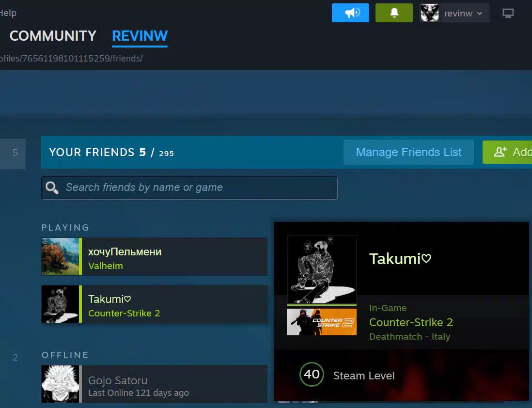Click the PLAYING section header
Viewport: 532px width, 408px height.
65,227
